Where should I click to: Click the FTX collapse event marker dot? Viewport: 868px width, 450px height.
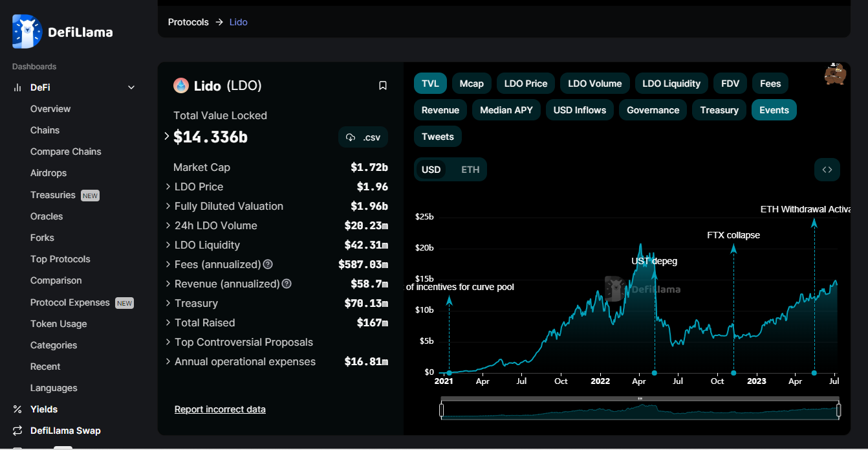point(733,373)
